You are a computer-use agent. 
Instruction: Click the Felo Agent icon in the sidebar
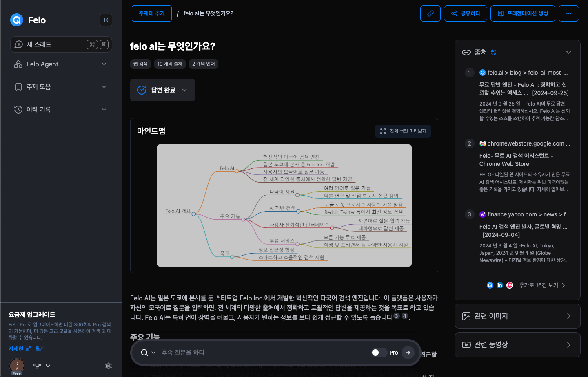(18, 64)
